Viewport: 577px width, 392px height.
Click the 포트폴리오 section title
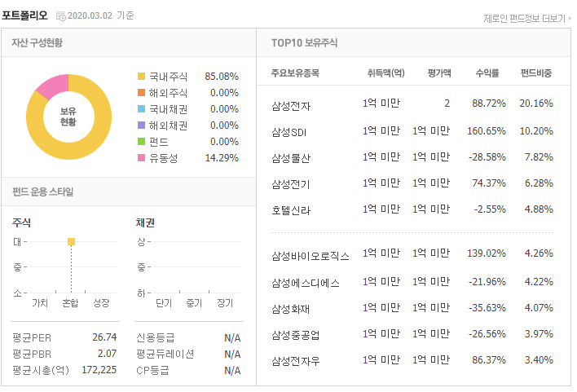pos(24,15)
